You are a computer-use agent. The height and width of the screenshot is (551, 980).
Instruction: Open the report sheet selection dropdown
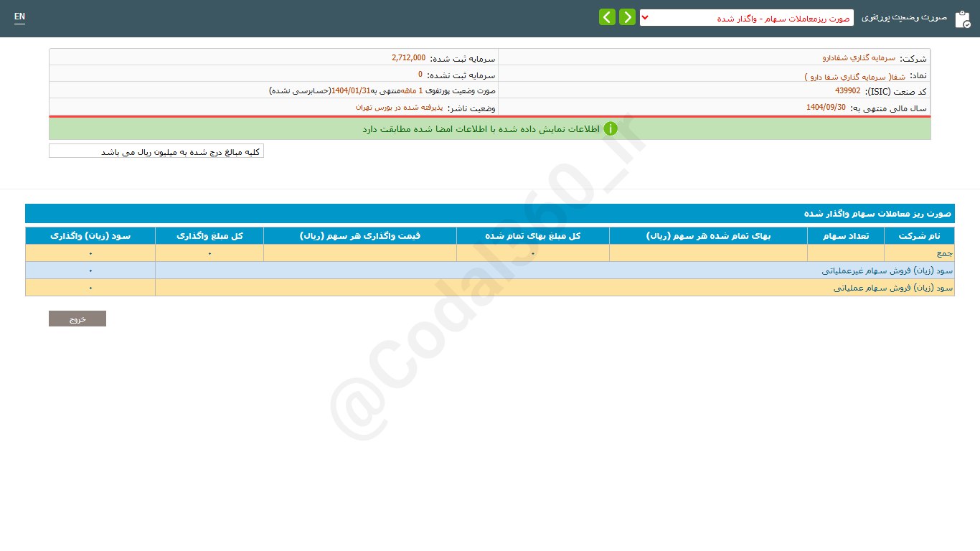pos(746,18)
